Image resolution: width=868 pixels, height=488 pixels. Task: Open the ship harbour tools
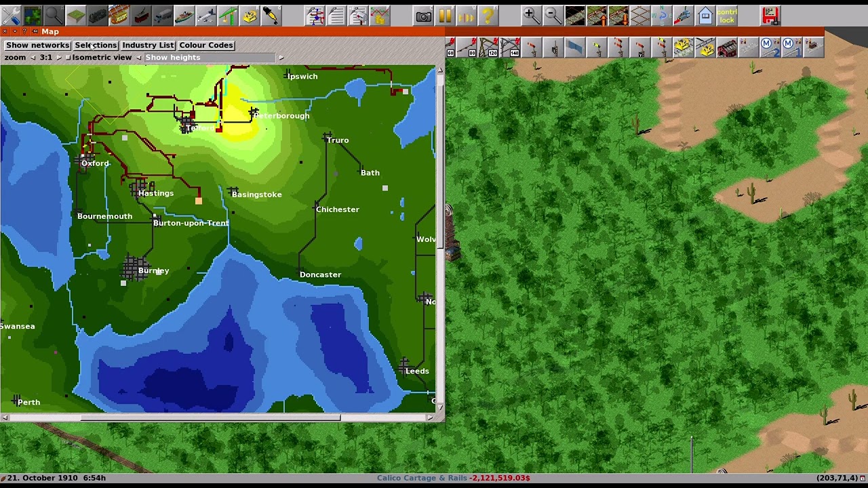[x=184, y=15]
